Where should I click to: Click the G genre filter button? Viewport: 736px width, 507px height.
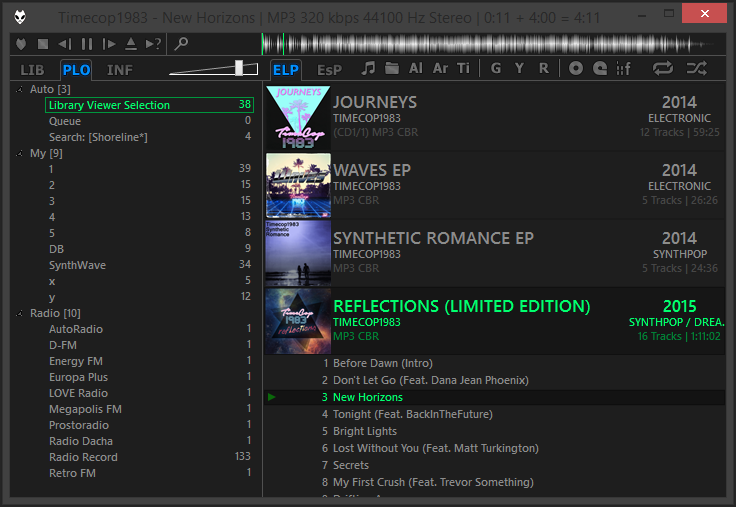click(496, 69)
